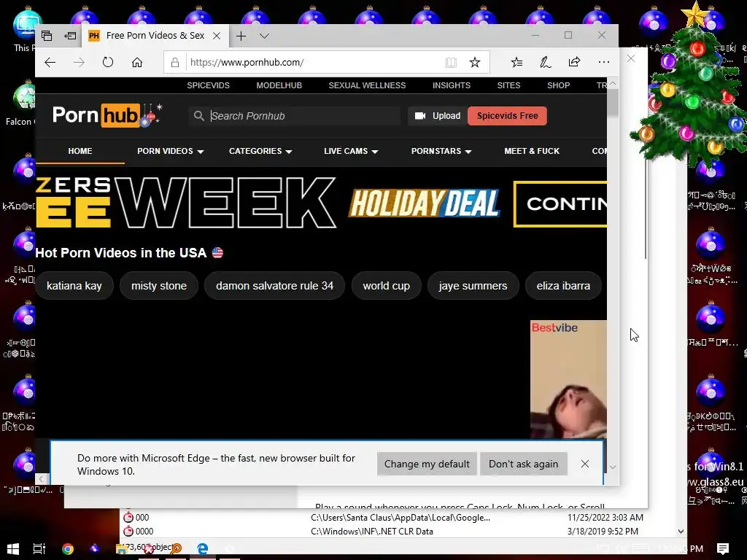Click the Bestvibe ad thumbnail

pyautogui.click(x=568, y=379)
